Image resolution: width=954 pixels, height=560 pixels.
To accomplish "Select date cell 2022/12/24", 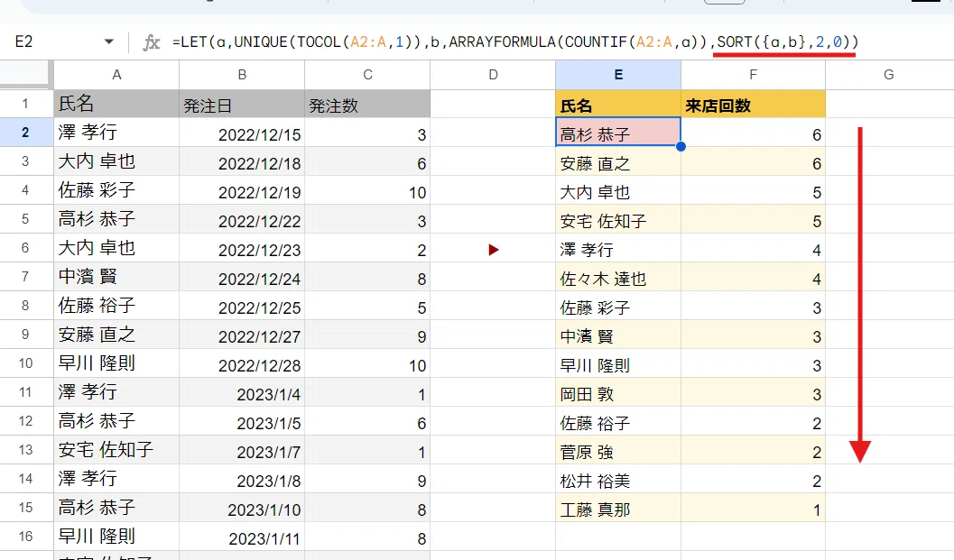I will click(242, 277).
